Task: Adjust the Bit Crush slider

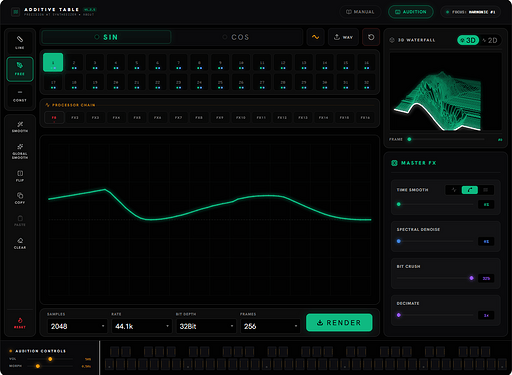Action: tap(435, 278)
